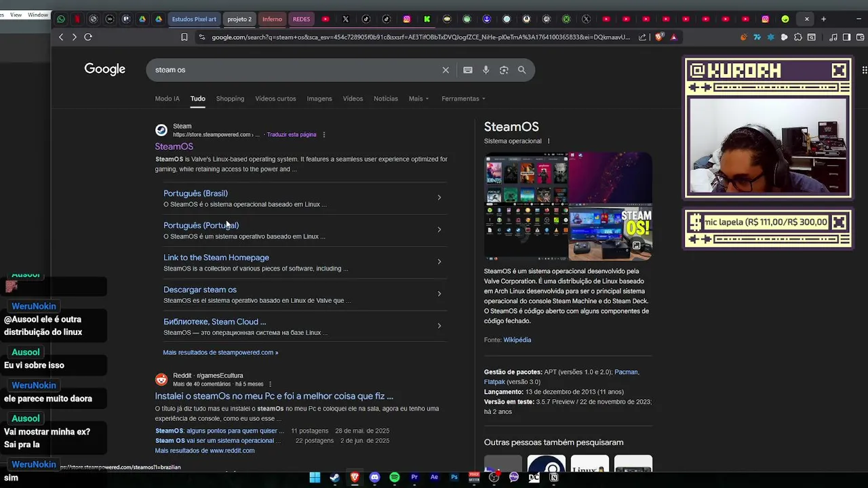Screen dimensions: 868x488
Task: Submit search with the magnifying glass icon
Action: pos(521,70)
